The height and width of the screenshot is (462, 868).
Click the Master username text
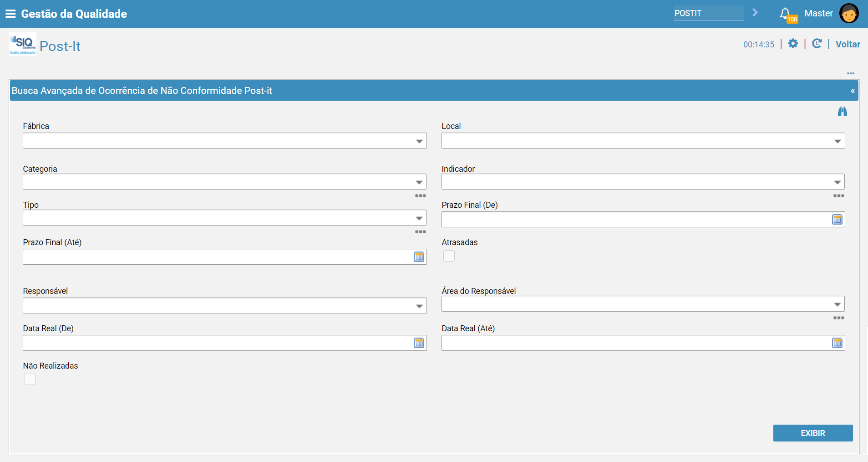[818, 13]
